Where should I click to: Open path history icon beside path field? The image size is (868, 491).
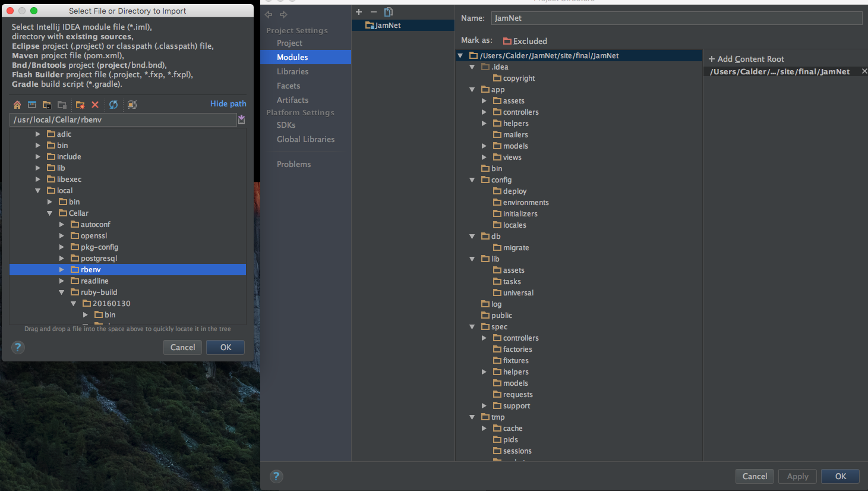click(242, 119)
